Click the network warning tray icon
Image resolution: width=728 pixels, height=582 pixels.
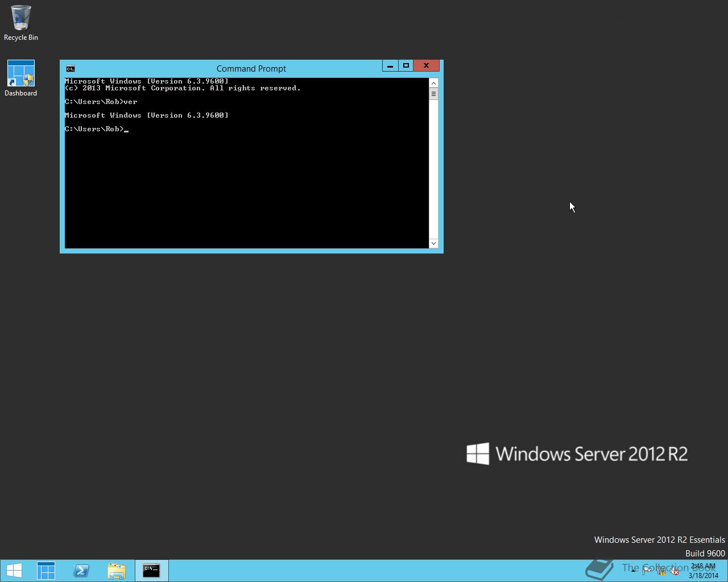pyautogui.click(x=661, y=571)
